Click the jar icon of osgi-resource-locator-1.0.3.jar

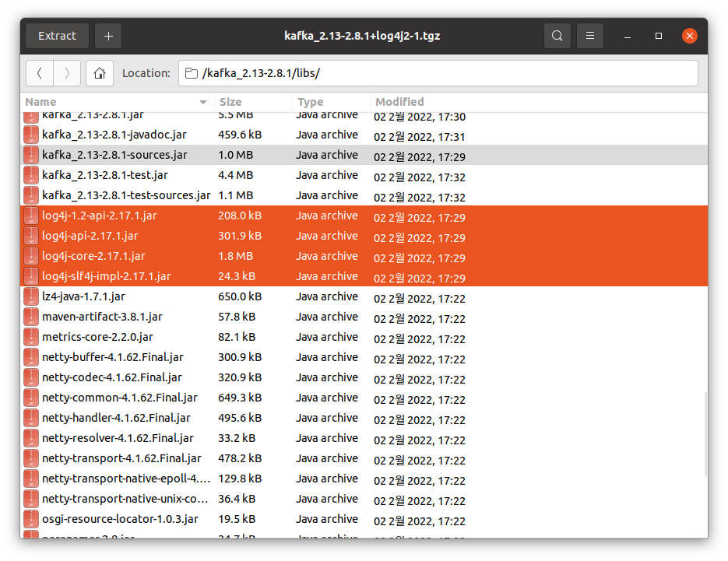[x=31, y=519]
